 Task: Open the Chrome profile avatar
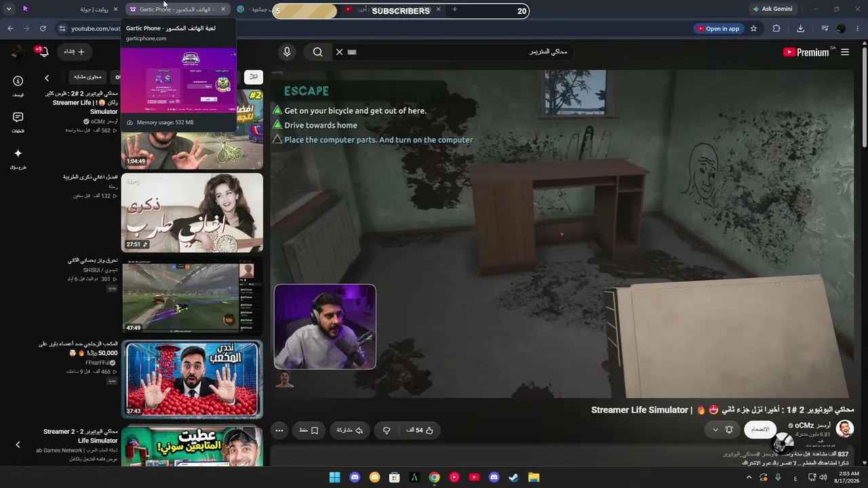842,28
